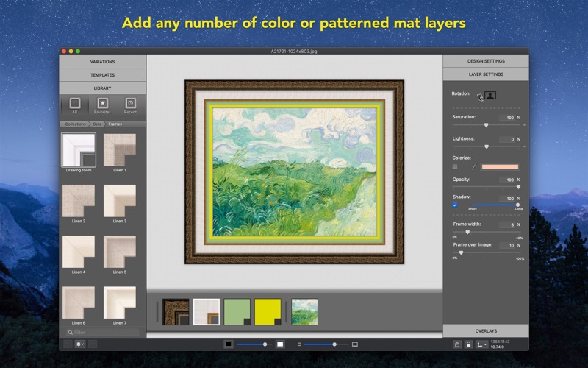588x368 pixels.
Task: Uncheck the Shadow checkbox
Action: [455, 205]
